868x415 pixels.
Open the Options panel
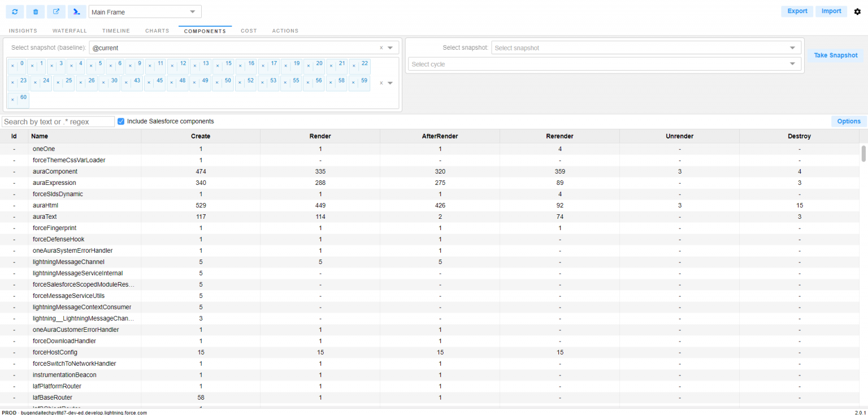(x=848, y=121)
